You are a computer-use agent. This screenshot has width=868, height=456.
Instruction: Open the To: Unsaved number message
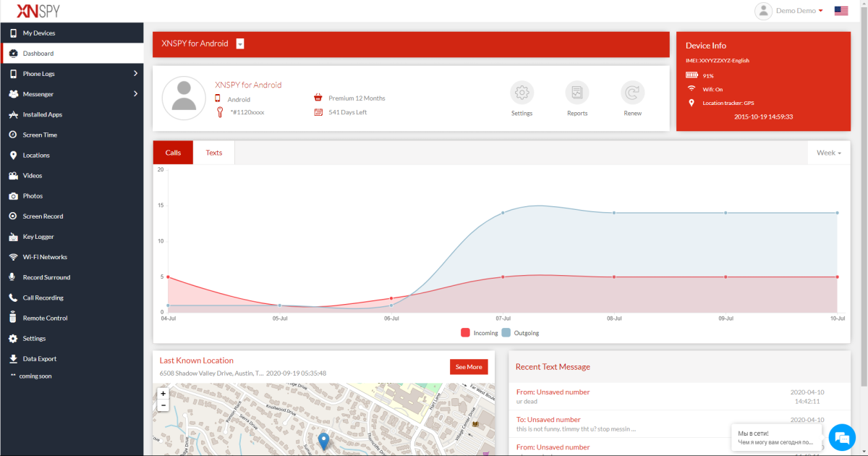pos(548,419)
